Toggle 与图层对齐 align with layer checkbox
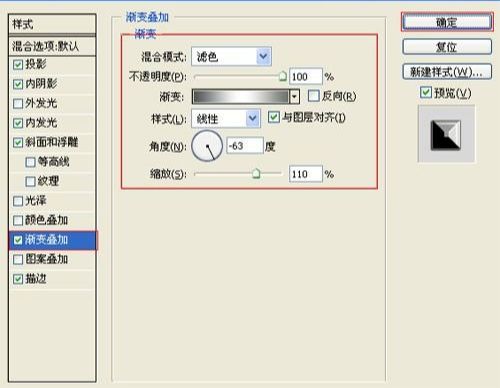The height and width of the screenshot is (388, 500). [273, 117]
